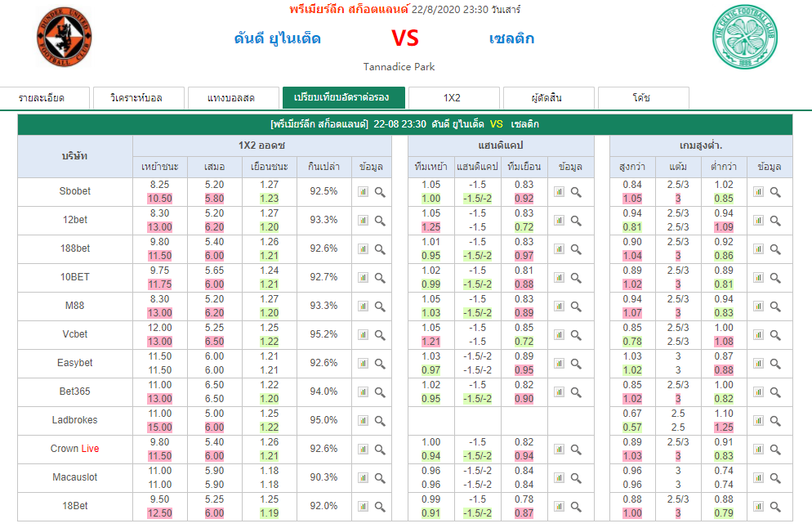This screenshot has height=528, width=812.
Task: Click Ladbrokes highlighted home odds 15.00
Action: coord(160,427)
